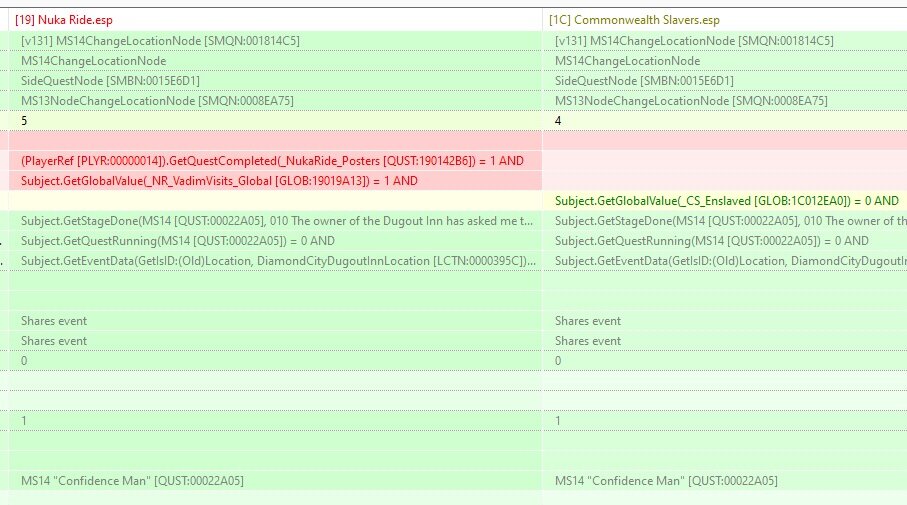Select MS14 "Confidence Man" quest in Nuka Ride column
Viewport: 907px width, 505px height.
(x=275, y=480)
